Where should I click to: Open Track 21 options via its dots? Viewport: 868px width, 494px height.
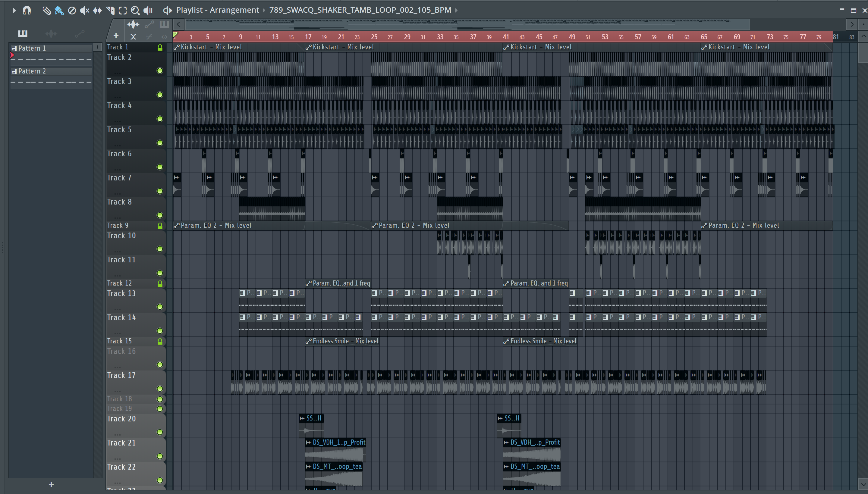(118, 458)
